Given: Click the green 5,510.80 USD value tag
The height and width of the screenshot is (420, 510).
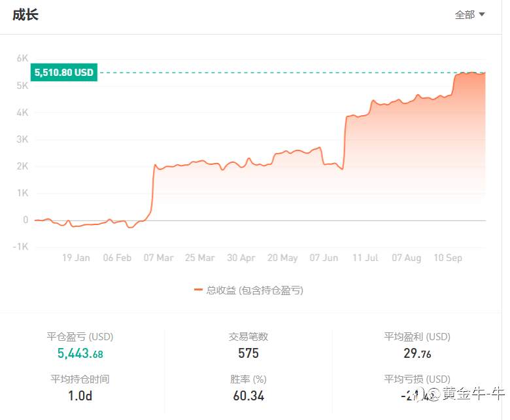Looking at the screenshot, I should pos(64,73).
